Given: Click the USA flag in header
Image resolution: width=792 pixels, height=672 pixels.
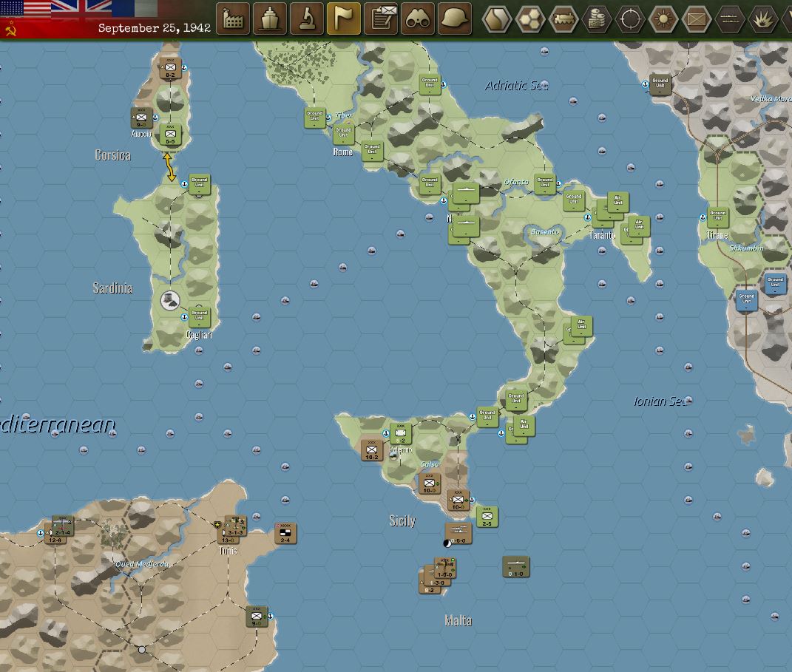Looking at the screenshot, I should click(25, 9).
